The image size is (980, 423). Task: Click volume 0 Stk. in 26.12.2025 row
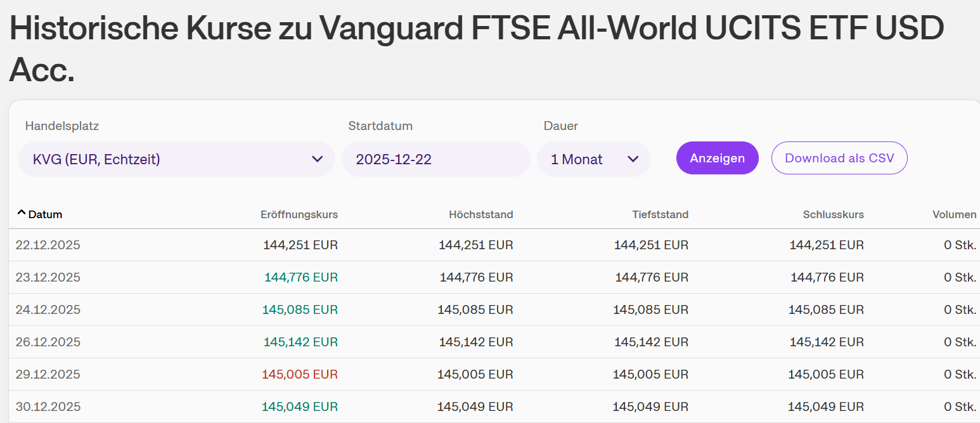coord(960,342)
